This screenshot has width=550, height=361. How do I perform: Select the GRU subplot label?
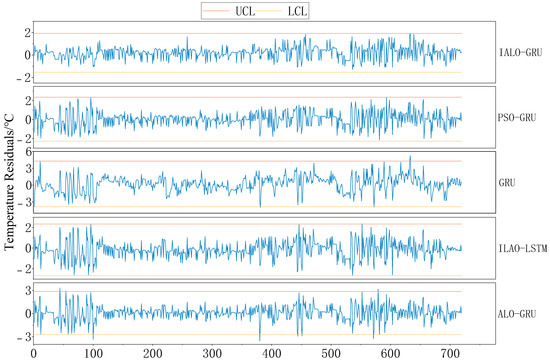[x=507, y=182]
